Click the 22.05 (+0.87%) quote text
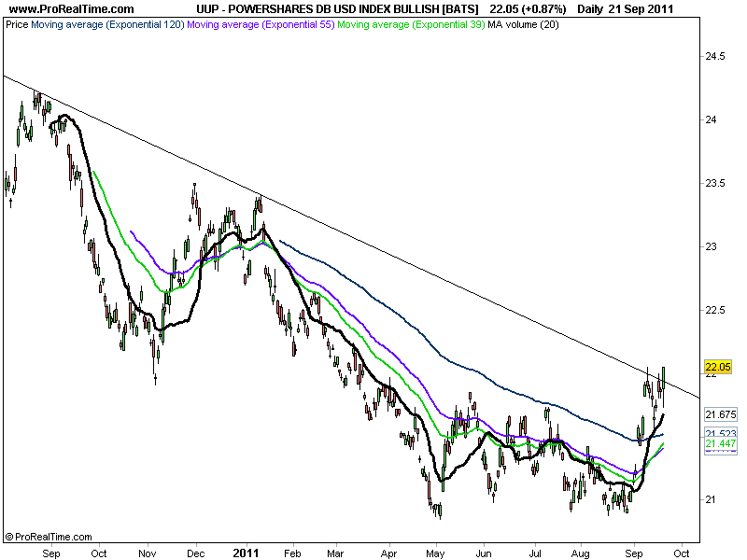 528,9
